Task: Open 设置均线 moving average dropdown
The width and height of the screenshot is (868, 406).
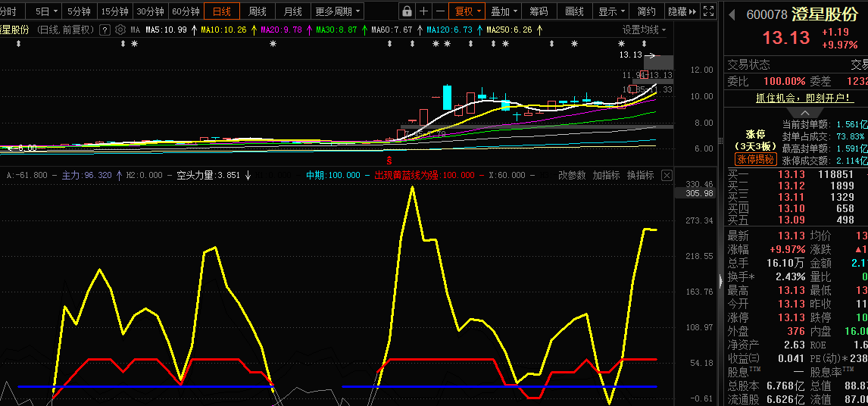Action: click(x=644, y=30)
